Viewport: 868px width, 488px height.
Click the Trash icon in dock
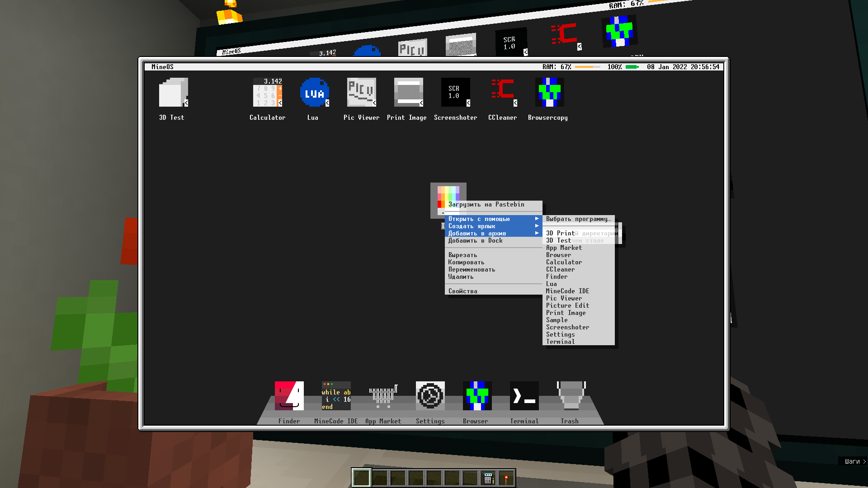pos(571,396)
